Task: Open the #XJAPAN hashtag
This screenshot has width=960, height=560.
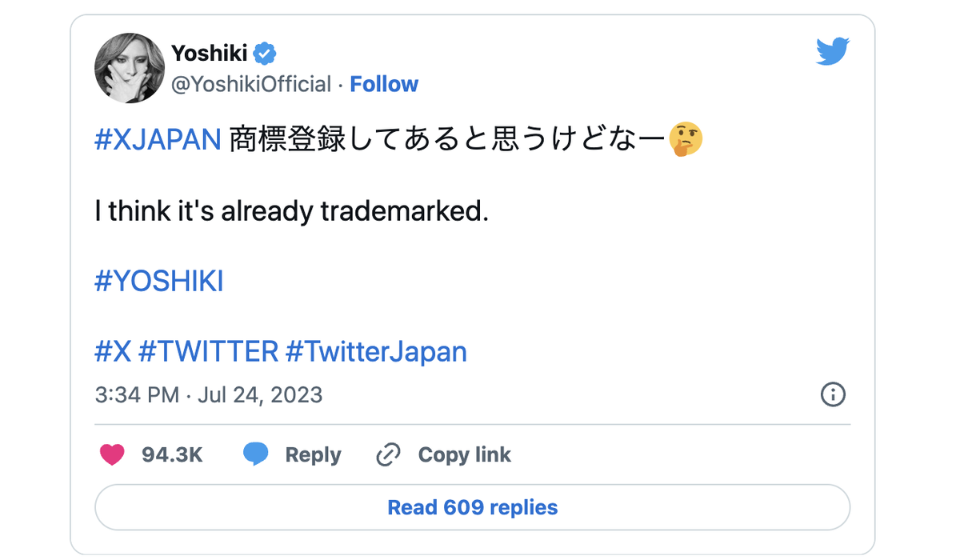Action: coord(158,140)
